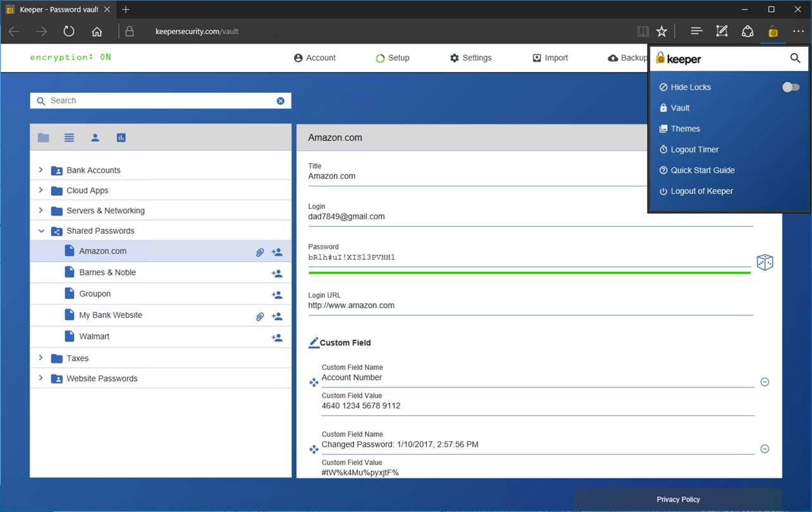Click custom field value 4640 1234 5678 9112
Image resolution: width=812 pixels, height=512 pixels.
(x=360, y=406)
